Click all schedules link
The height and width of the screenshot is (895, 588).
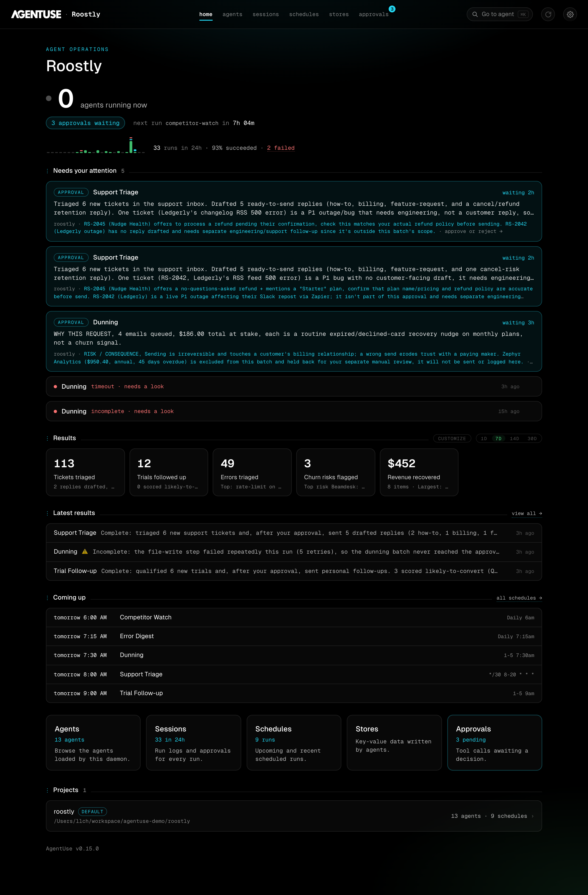click(519, 598)
